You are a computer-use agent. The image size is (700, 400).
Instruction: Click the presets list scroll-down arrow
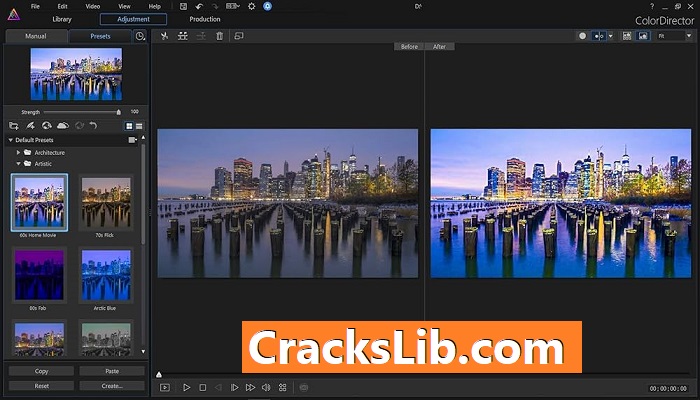(143, 352)
